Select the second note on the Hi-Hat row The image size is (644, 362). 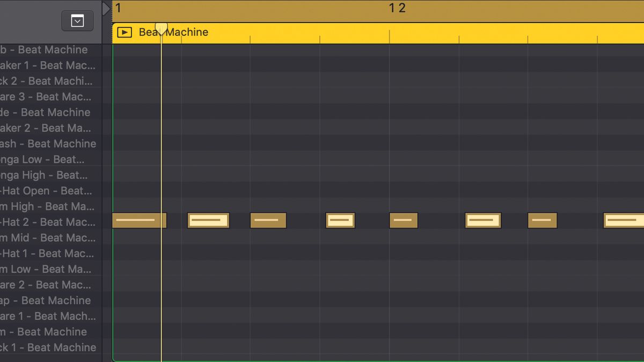click(x=208, y=220)
